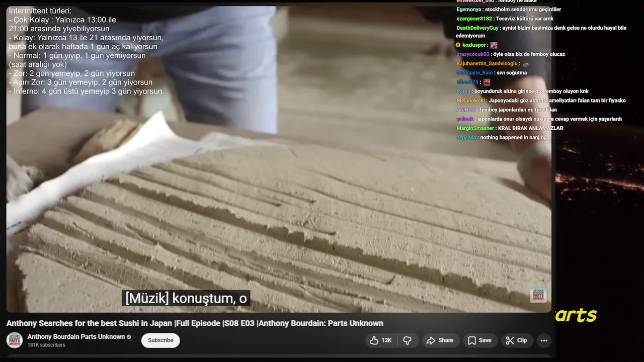
Task: Click the 'stockholm sendorumu geçirdiler' chat message
Action: tap(523, 10)
